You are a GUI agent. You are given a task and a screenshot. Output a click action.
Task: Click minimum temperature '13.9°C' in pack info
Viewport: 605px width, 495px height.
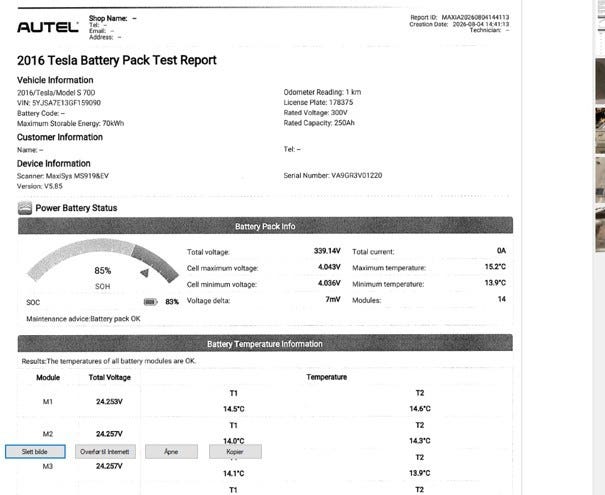click(x=495, y=283)
